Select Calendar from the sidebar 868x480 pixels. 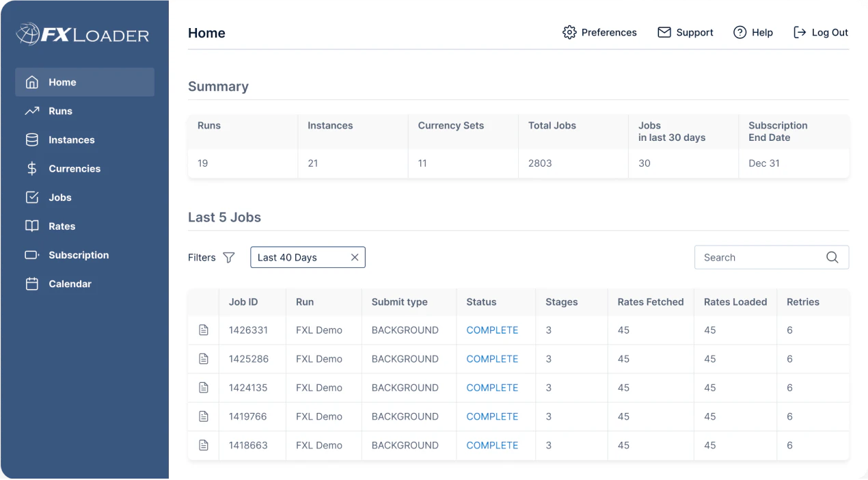coord(70,284)
